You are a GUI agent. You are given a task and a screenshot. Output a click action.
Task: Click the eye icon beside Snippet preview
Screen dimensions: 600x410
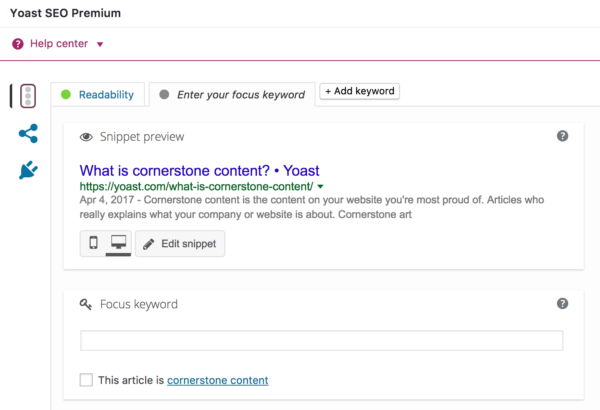(85, 137)
